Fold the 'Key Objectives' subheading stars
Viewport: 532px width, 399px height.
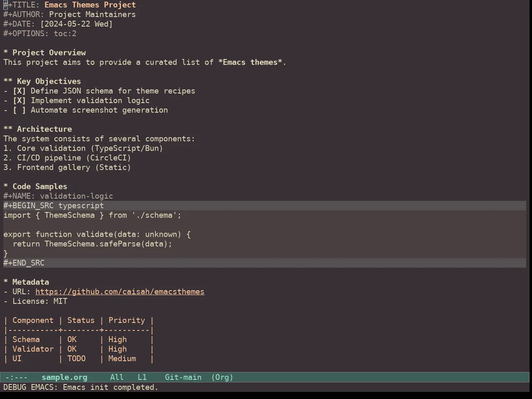(8, 81)
